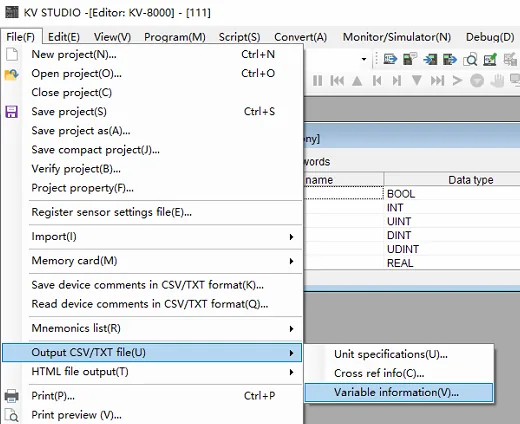Screen dimensions: 520x424
Task: Click the Open project folder icon
Action: [x=11, y=74]
